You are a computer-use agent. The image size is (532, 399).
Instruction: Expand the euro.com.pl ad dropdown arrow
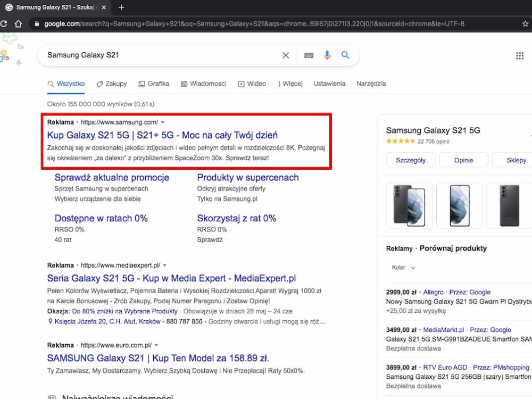[156, 345]
